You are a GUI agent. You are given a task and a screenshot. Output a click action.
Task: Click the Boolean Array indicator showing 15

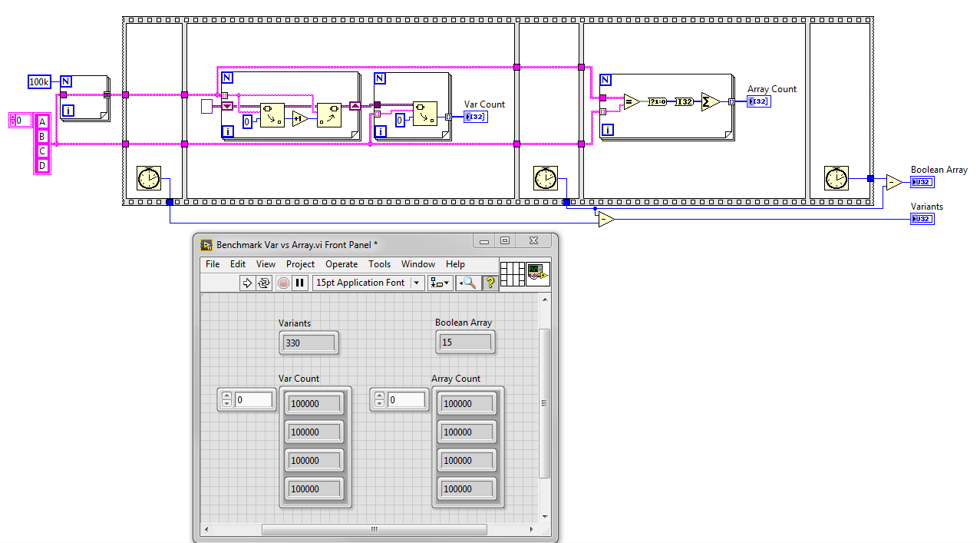(x=465, y=342)
